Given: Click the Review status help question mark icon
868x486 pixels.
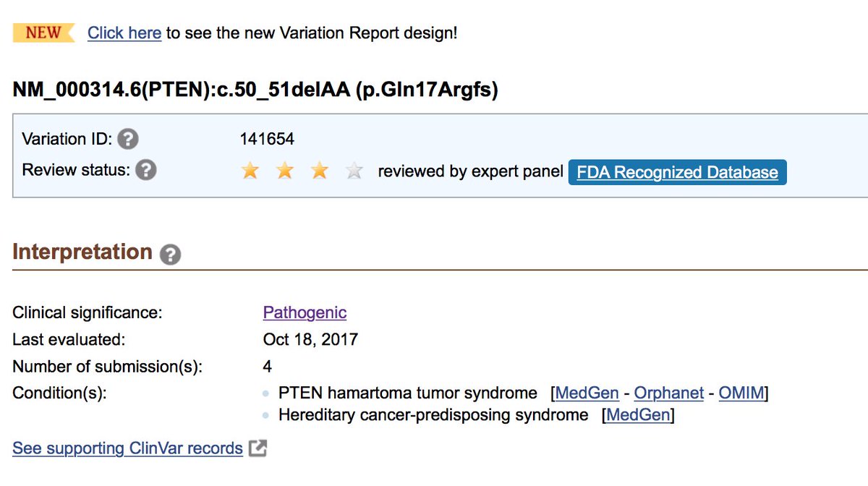Looking at the screenshot, I should click(145, 171).
